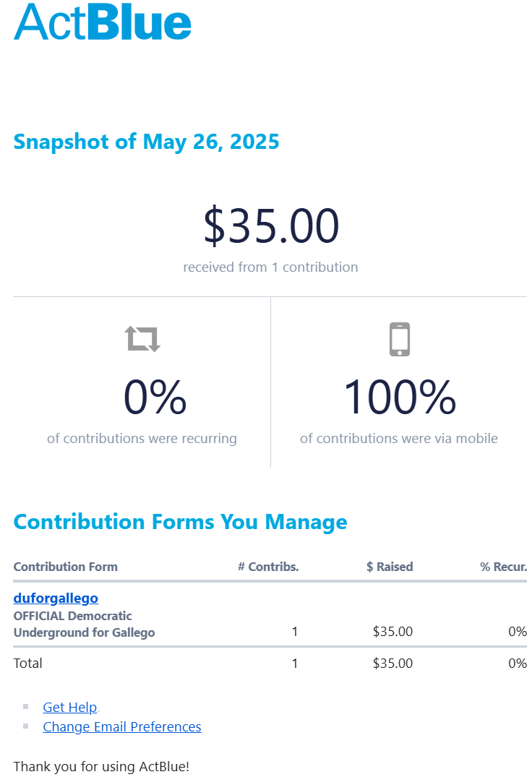This screenshot has height=777, width=532.
Task: Click the $ Raised column header
Action: point(390,567)
